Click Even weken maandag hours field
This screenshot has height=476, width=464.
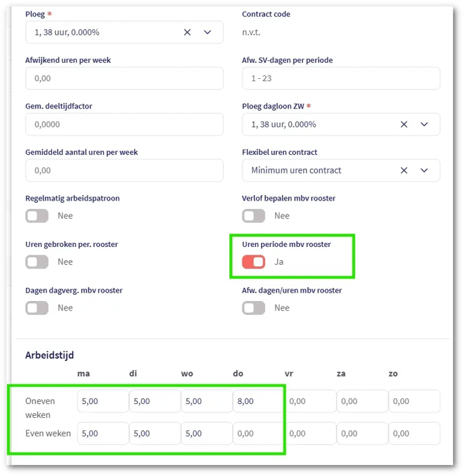pos(102,434)
